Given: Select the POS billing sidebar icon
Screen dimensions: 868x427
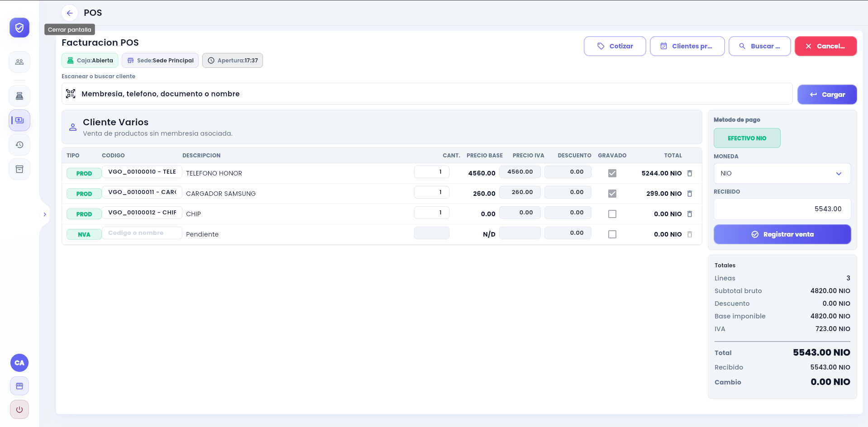Looking at the screenshot, I should tap(19, 120).
